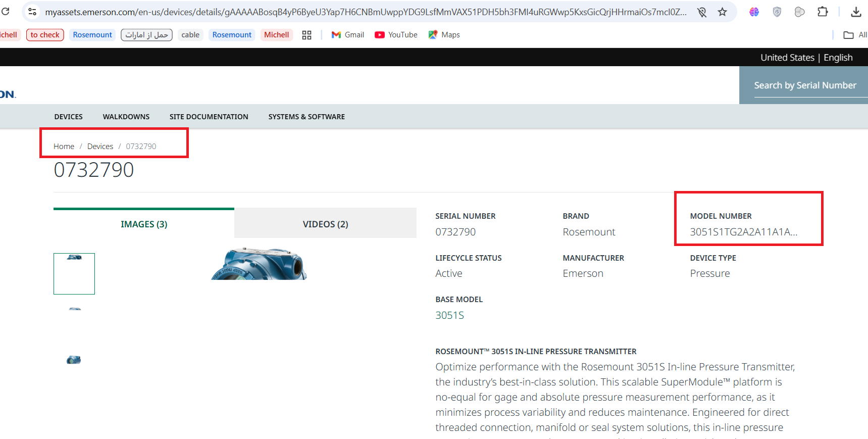
Task: Click the address bar URL
Action: point(366,12)
